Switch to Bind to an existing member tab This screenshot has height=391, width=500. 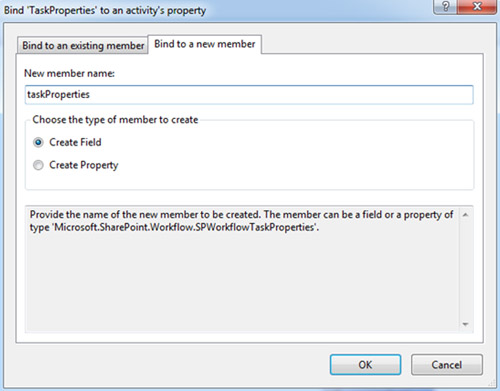(x=83, y=45)
